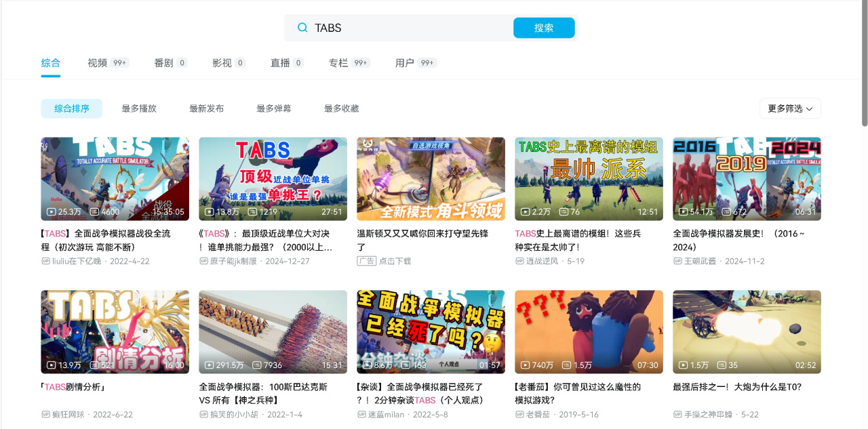868x429 pixels.
Task: Open thumbnail of 最帅派系 mod video
Action: [x=589, y=179]
